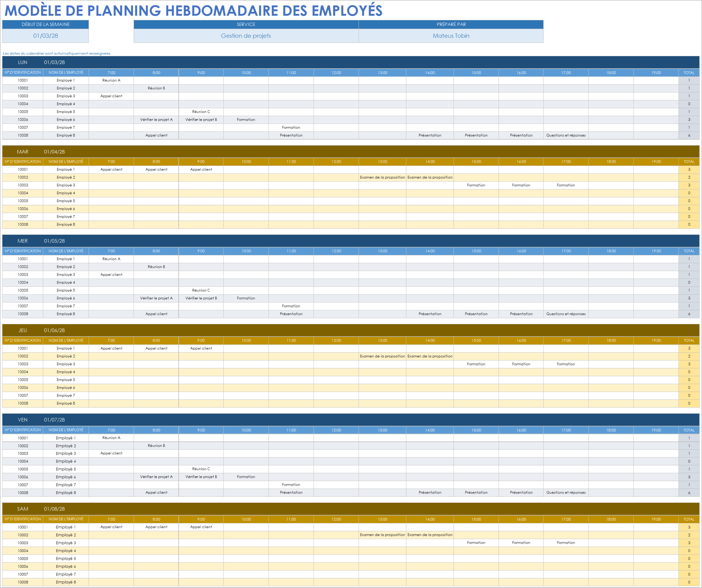
Task: Select the service value Gestion de projets
Action: 246,36
